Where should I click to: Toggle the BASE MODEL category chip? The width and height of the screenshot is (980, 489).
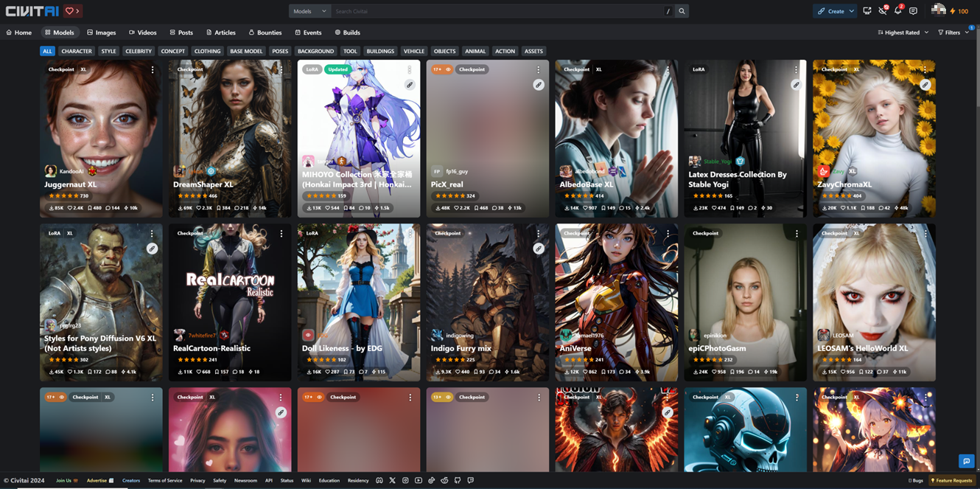click(x=246, y=51)
